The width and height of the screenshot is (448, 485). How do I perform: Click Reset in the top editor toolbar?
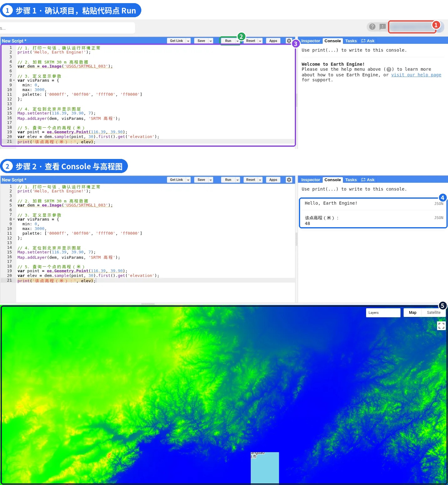[250, 41]
